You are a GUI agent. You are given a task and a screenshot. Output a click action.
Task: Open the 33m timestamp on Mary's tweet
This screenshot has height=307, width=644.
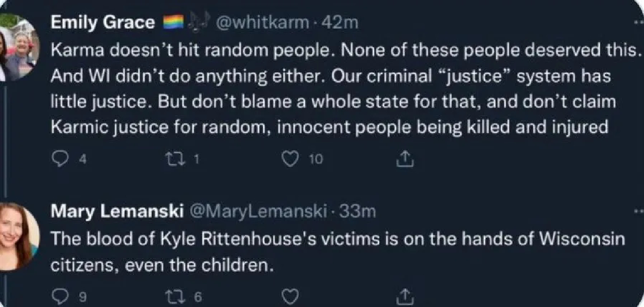coord(358,212)
